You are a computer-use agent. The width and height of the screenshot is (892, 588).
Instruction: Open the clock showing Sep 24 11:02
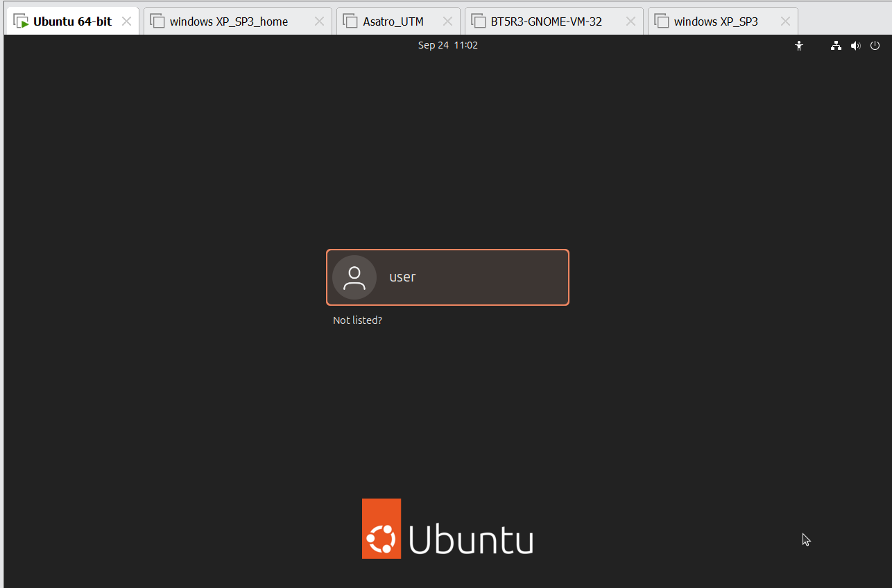click(448, 45)
